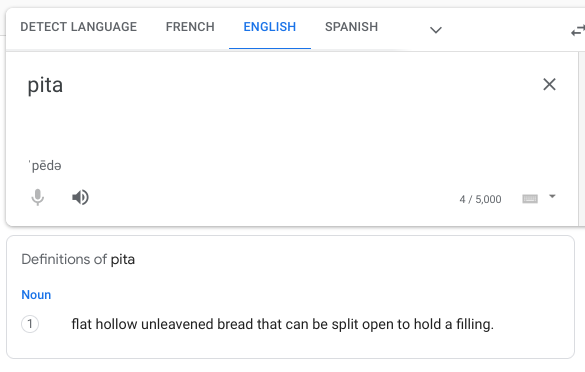
Task: Click the 4 / 5,000 character counter
Action: (x=481, y=199)
